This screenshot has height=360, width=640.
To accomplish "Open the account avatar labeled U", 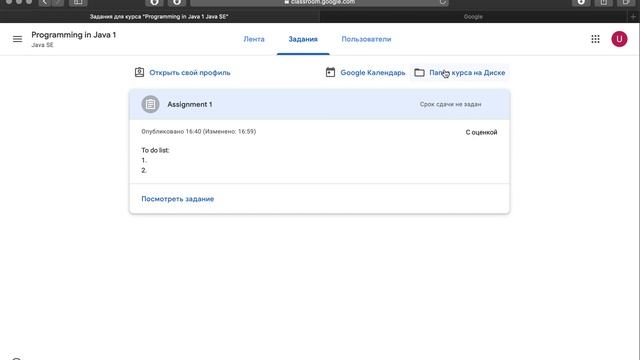I will pos(619,39).
